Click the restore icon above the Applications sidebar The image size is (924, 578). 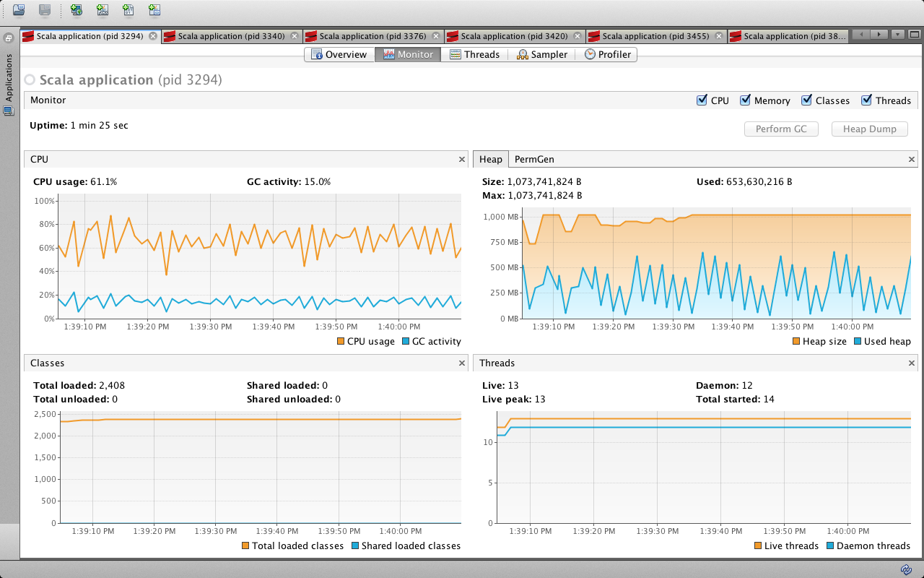click(x=9, y=38)
